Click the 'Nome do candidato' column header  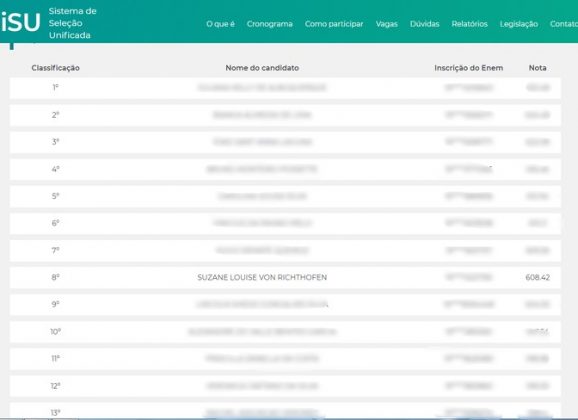click(x=262, y=68)
